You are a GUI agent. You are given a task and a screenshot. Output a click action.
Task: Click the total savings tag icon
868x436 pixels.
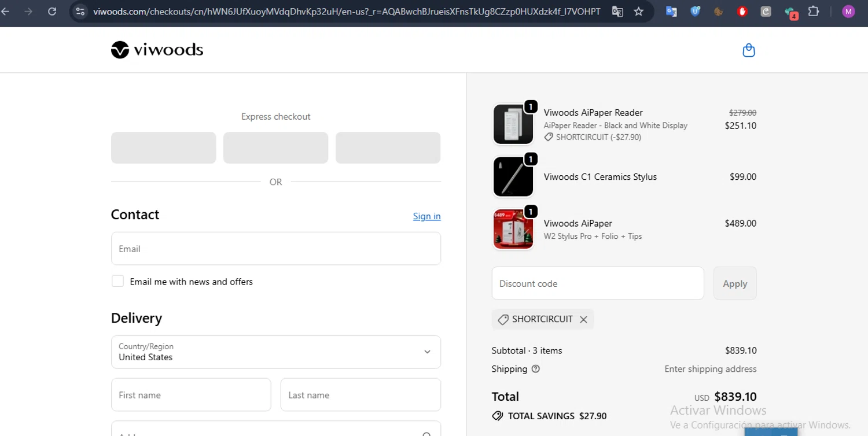pyautogui.click(x=497, y=416)
